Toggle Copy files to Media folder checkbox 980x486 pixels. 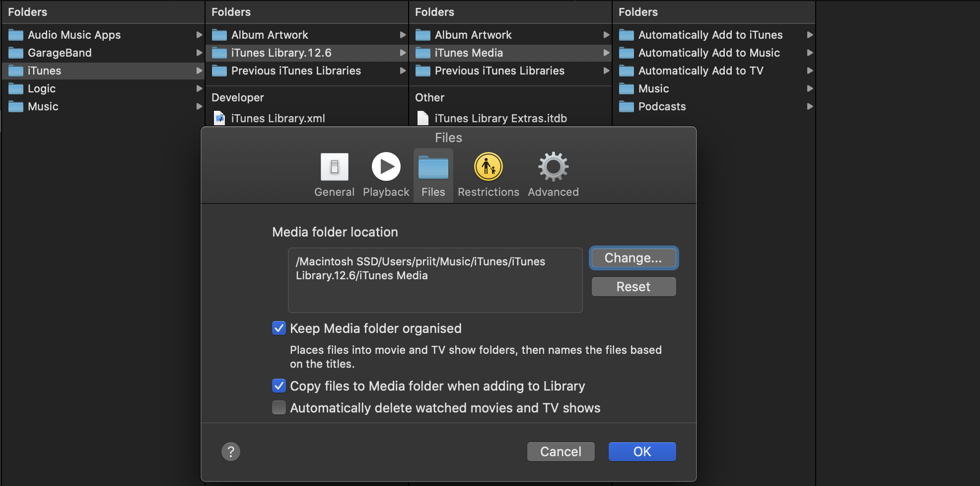(x=279, y=386)
